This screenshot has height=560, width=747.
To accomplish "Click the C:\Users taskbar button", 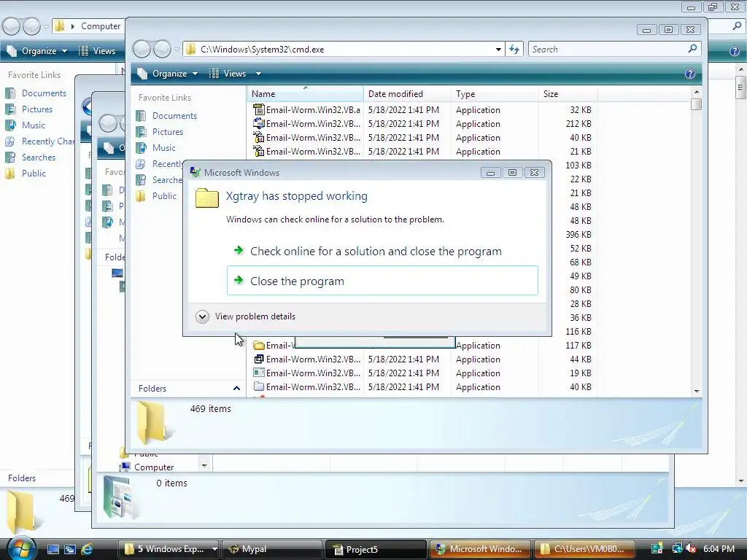I will click(584, 549).
